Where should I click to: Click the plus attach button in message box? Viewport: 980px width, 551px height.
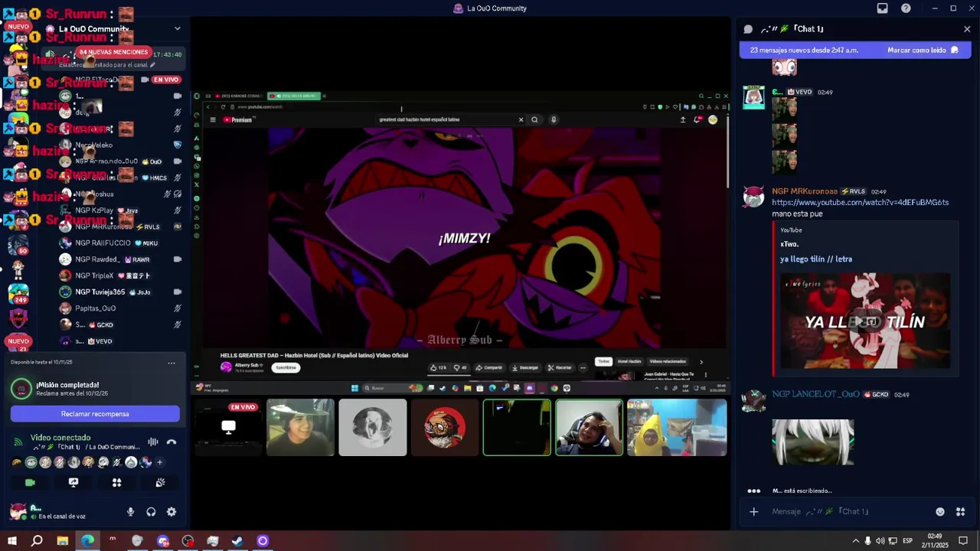tap(753, 512)
